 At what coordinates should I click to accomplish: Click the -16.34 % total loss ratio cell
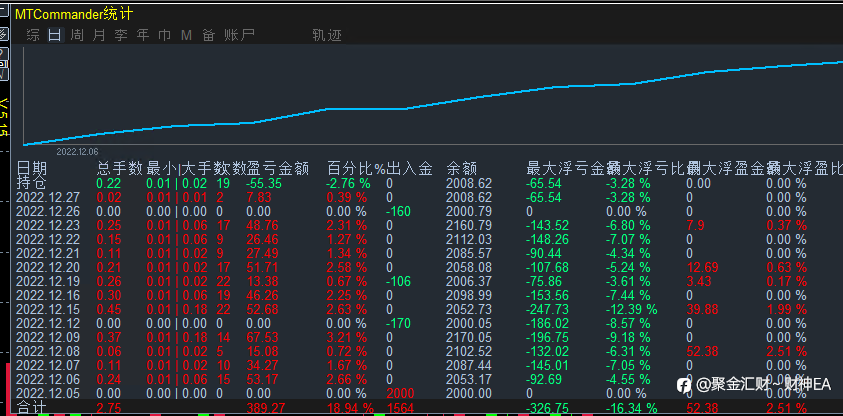pyautogui.click(x=631, y=408)
